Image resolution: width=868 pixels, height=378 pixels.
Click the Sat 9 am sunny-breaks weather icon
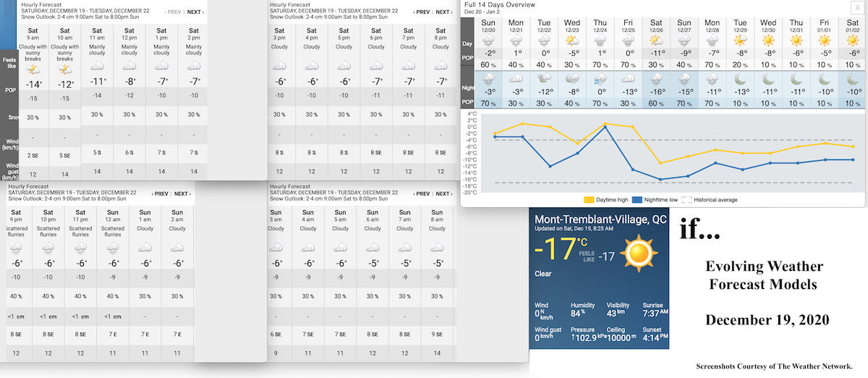pos(33,70)
